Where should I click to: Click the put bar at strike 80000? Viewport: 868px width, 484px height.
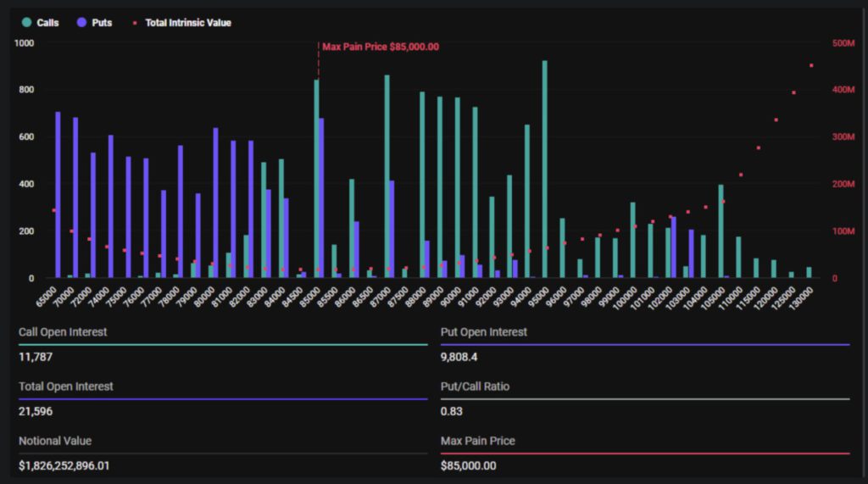216,203
